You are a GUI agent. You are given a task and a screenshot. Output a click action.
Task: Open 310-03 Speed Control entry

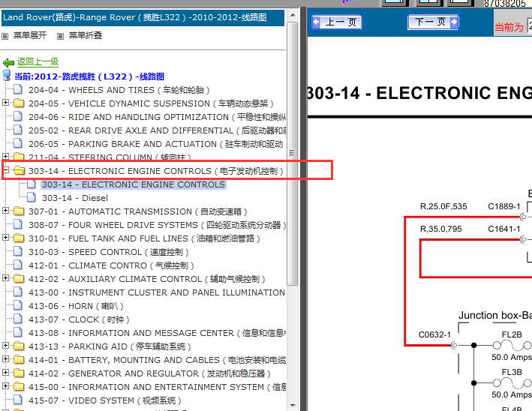pyautogui.click(x=108, y=252)
